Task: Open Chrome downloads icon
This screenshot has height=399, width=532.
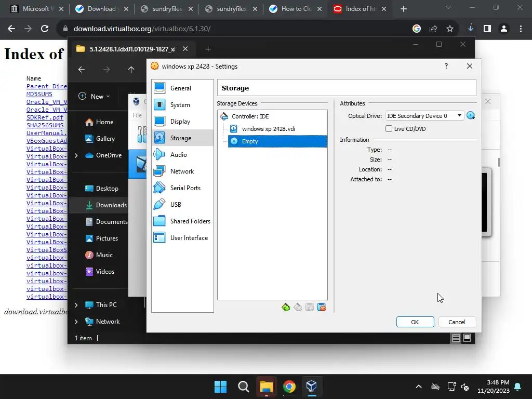Action: point(471,29)
